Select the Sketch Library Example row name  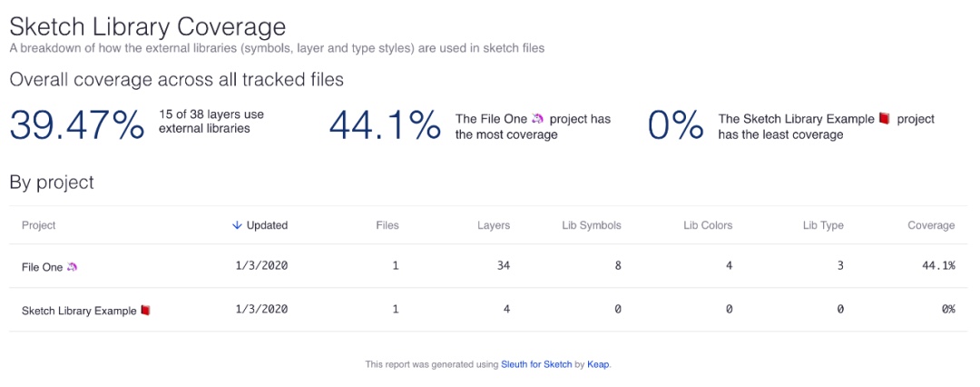tap(79, 310)
